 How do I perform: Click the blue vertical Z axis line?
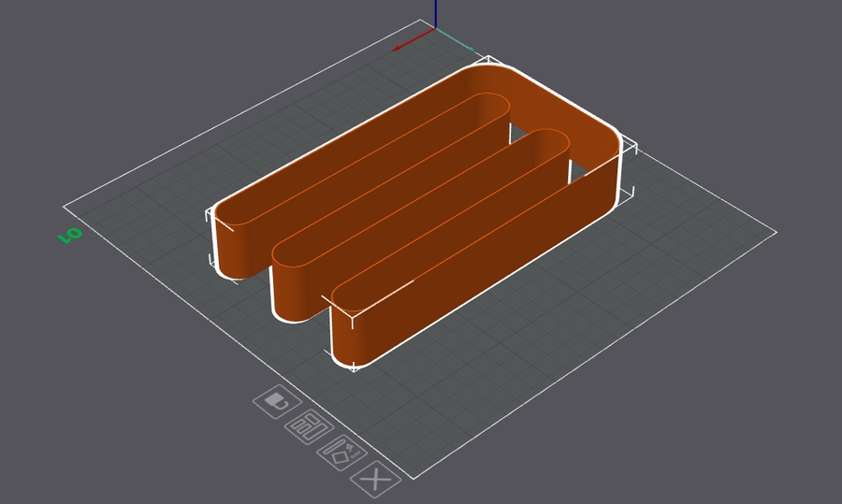[436, 13]
